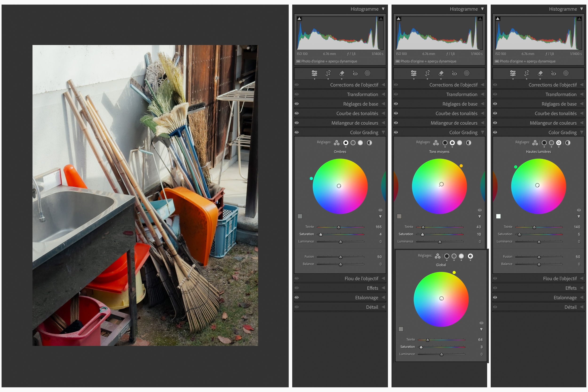Viewport: 588px width, 392px height.
Task: Select red-eye correction tool in right panel
Action: point(553,73)
